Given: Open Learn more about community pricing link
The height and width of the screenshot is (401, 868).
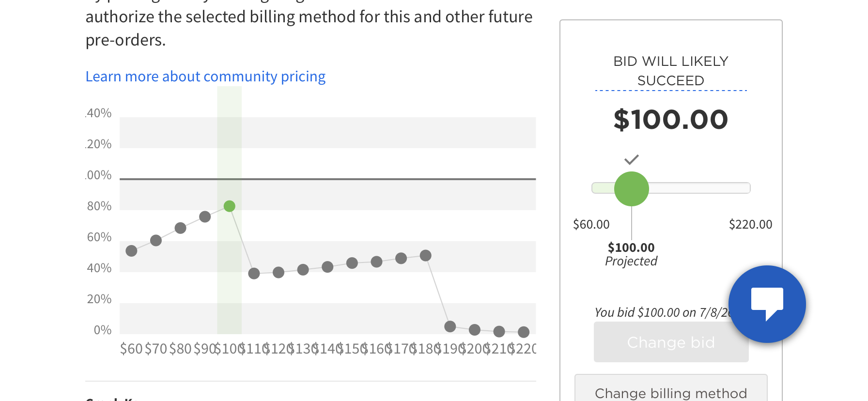Looking at the screenshot, I should (x=205, y=77).
